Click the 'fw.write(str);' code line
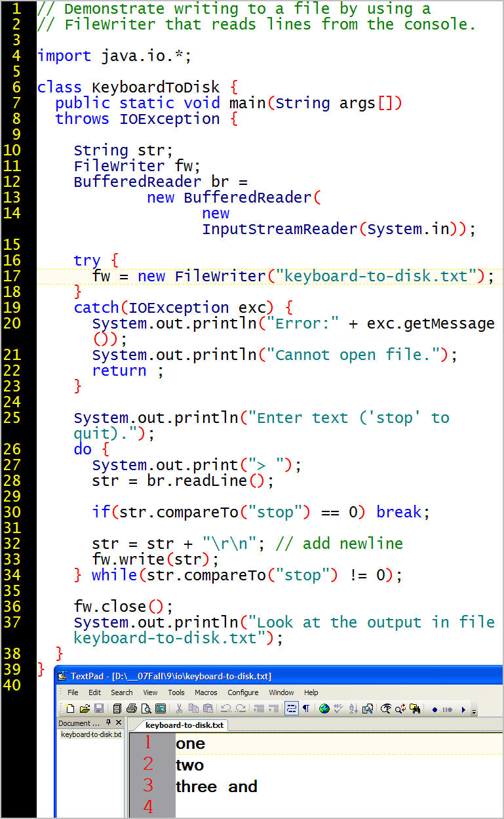This screenshot has height=819, width=504. pos(155,559)
